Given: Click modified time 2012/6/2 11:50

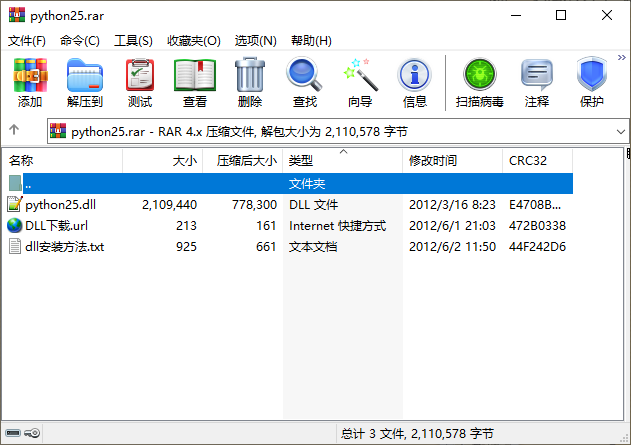Looking at the screenshot, I should [x=452, y=247].
